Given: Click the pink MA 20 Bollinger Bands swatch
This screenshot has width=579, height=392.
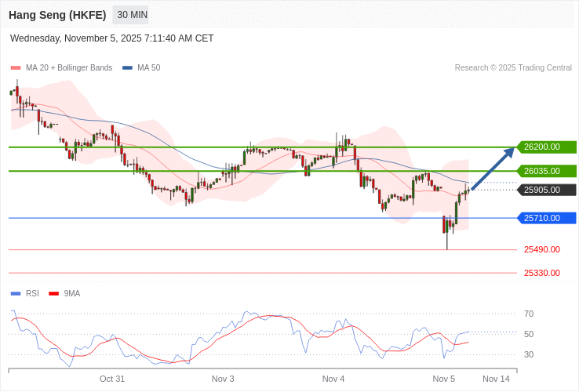Looking at the screenshot, I should click(16, 68).
